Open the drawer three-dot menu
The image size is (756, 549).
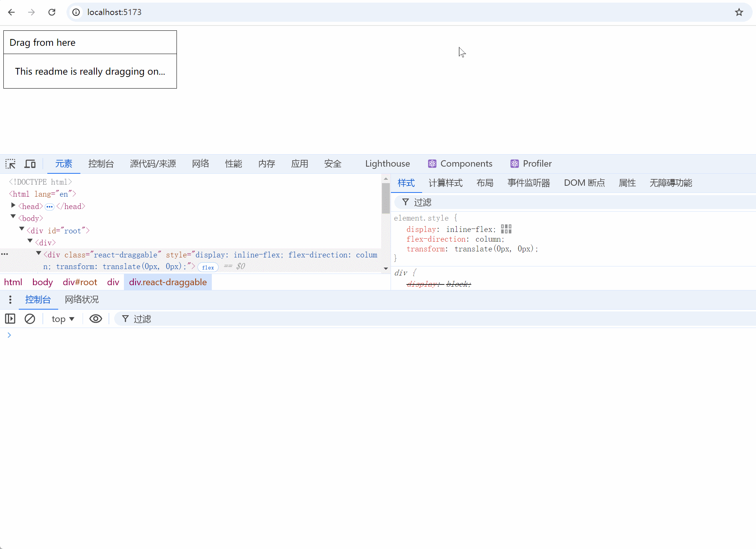(10, 299)
